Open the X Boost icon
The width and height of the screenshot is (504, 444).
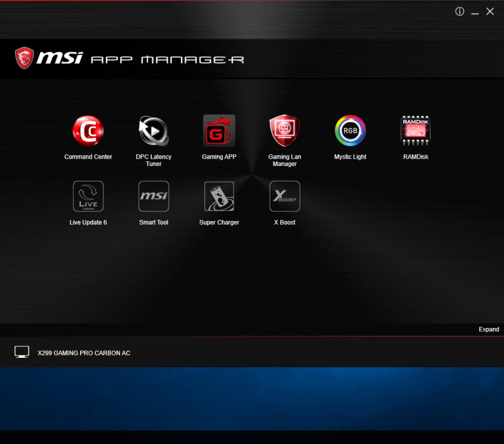coord(284,196)
